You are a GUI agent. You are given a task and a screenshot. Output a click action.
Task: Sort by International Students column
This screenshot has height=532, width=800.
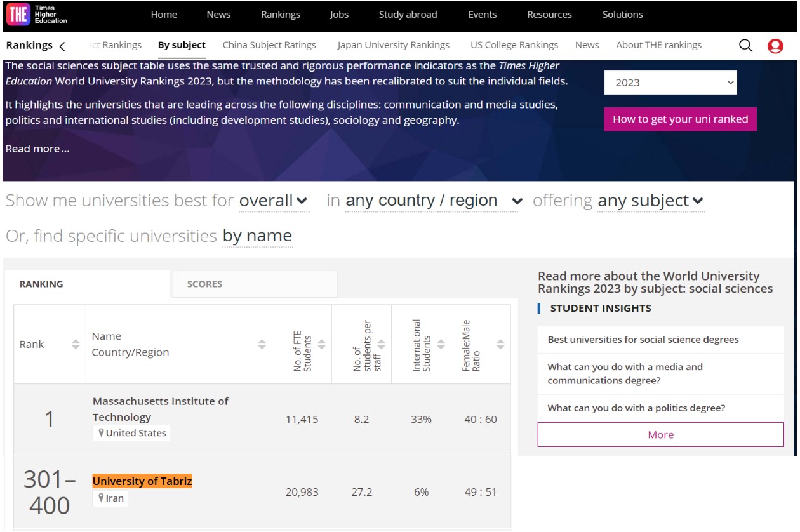(x=441, y=344)
